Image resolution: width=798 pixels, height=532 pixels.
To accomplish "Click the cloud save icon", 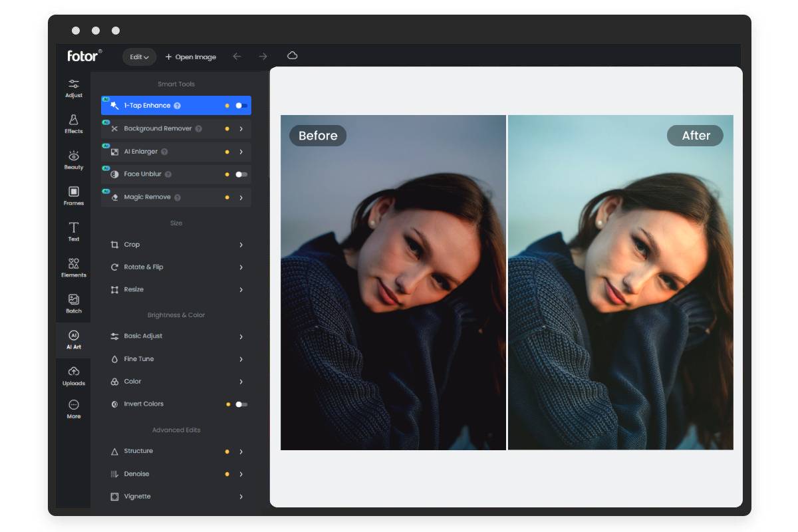I will [292, 56].
